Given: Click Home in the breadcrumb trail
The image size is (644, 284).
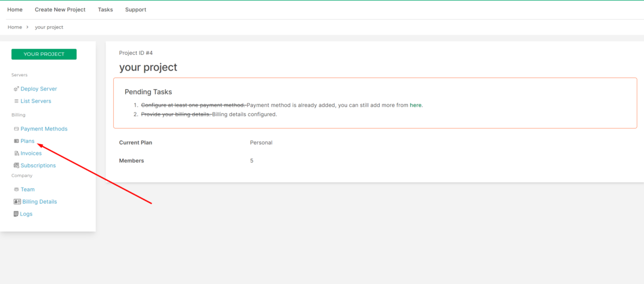Looking at the screenshot, I should pyautogui.click(x=15, y=27).
